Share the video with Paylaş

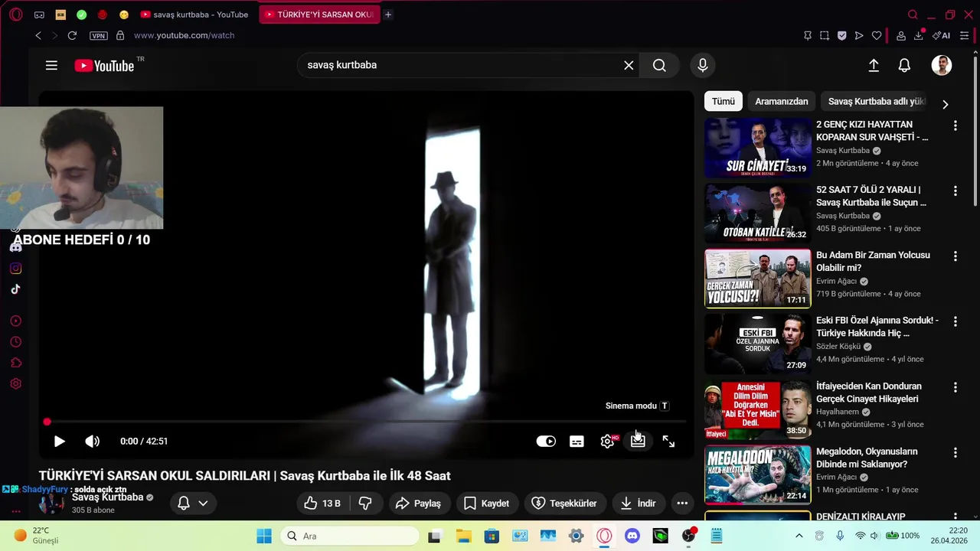tap(418, 503)
